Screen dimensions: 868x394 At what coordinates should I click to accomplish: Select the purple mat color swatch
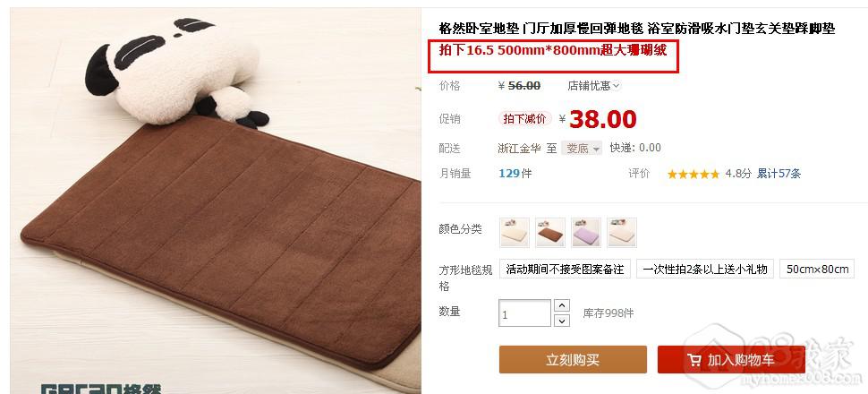pos(586,232)
